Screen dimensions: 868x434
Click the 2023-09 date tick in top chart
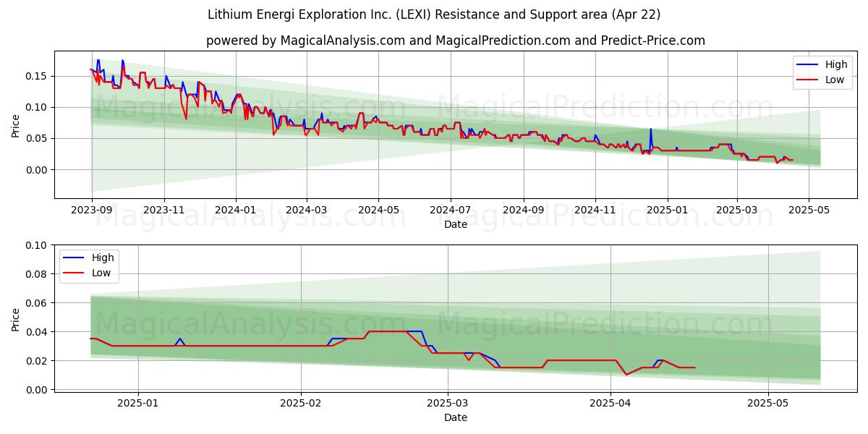click(x=92, y=210)
